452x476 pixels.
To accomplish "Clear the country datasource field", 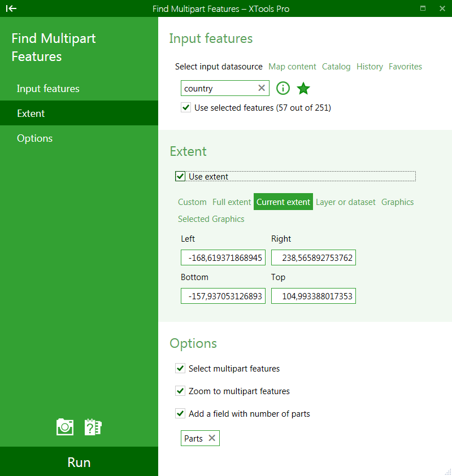I will pyautogui.click(x=262, y=88).
